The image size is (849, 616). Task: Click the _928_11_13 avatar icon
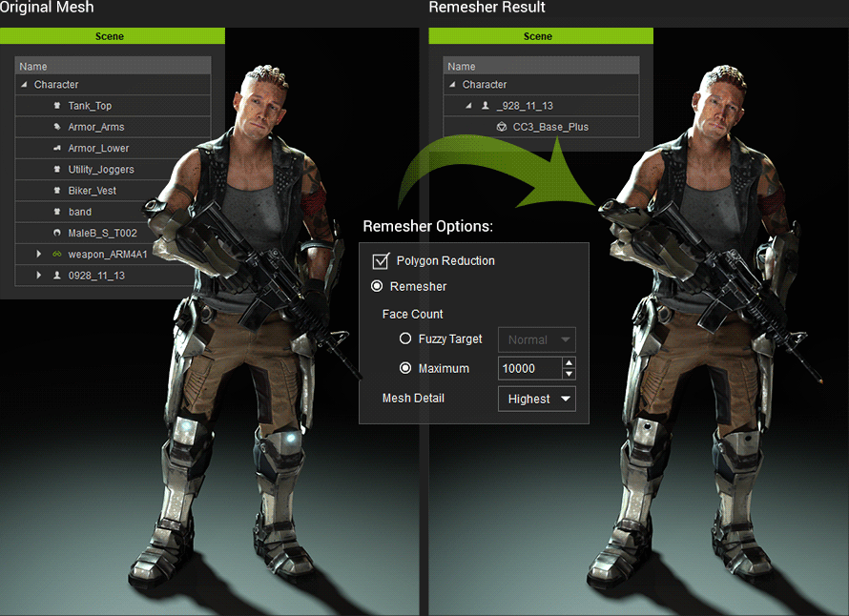484,106
